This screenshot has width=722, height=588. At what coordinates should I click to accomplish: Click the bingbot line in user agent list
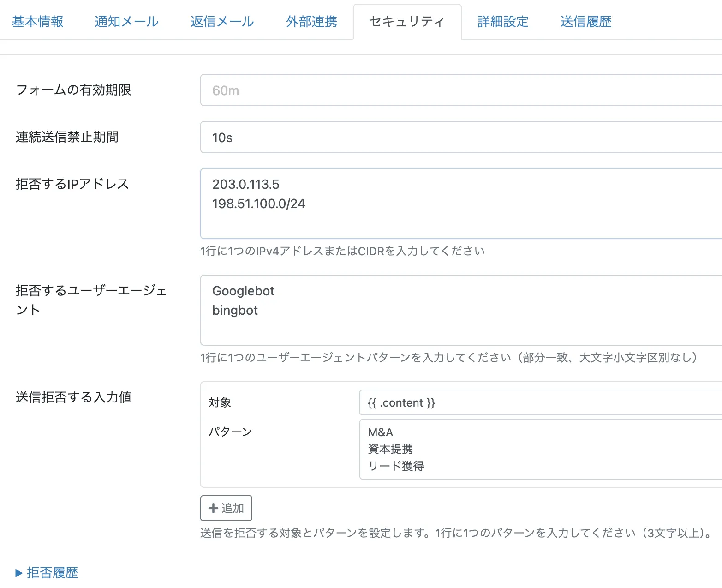click(235, 311)
